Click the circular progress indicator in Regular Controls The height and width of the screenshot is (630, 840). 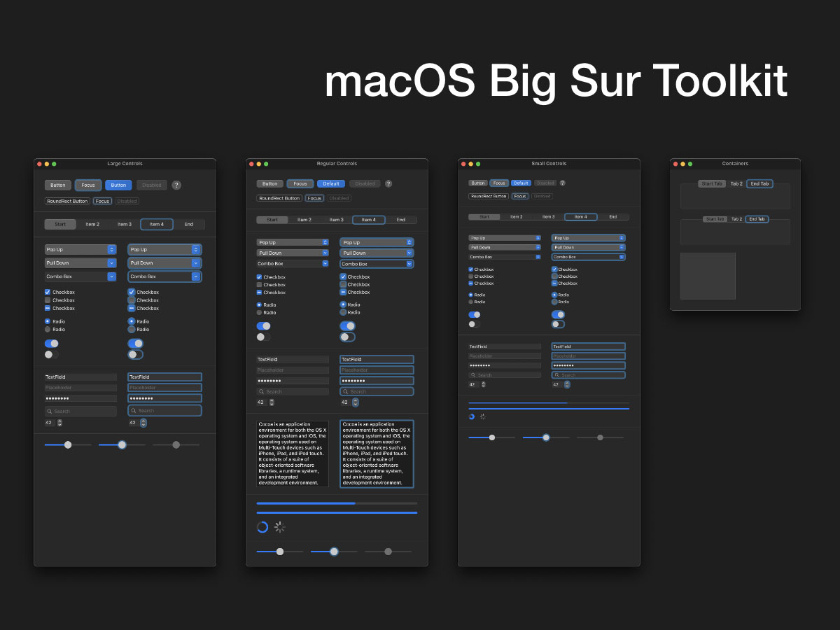click(262, 527)
